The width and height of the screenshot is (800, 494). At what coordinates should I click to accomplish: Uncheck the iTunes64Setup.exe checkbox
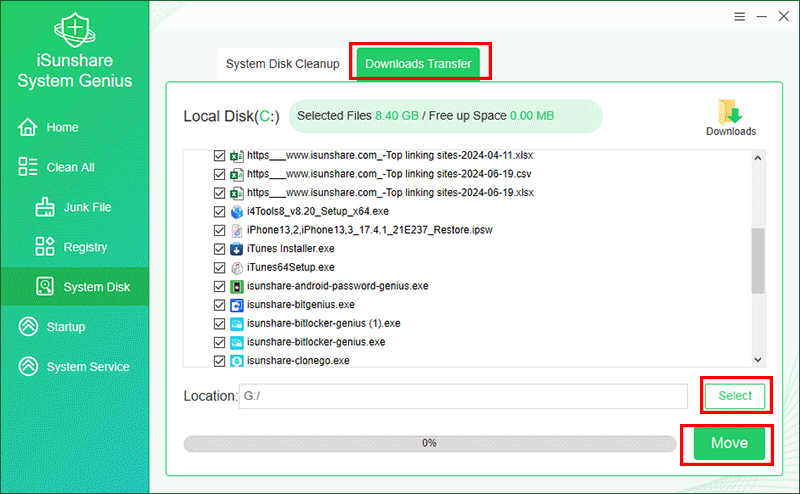(x=220, y=267)
